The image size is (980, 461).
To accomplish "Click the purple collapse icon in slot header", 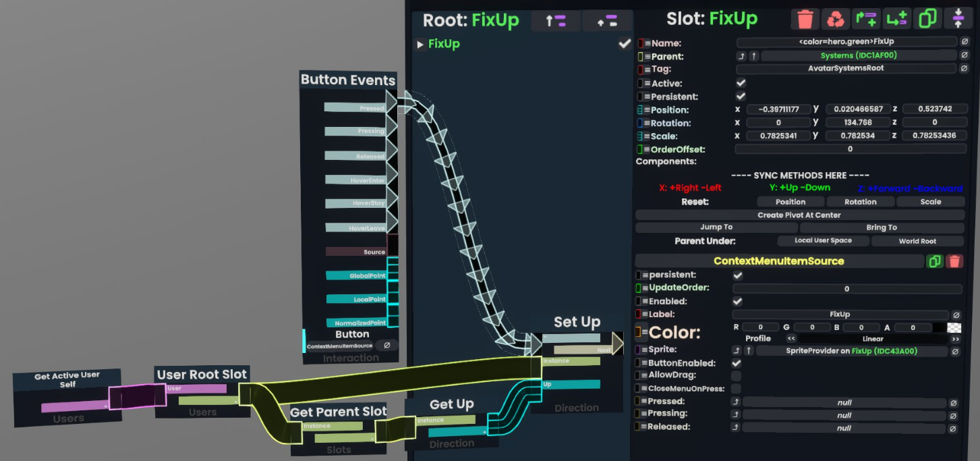I will pos(958,19).
